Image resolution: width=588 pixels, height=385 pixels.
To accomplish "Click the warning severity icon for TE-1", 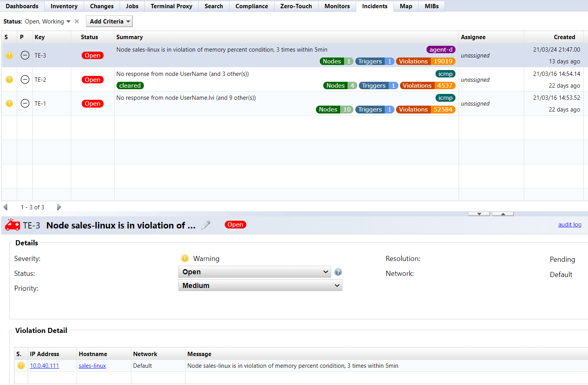I will coord(9,104).
